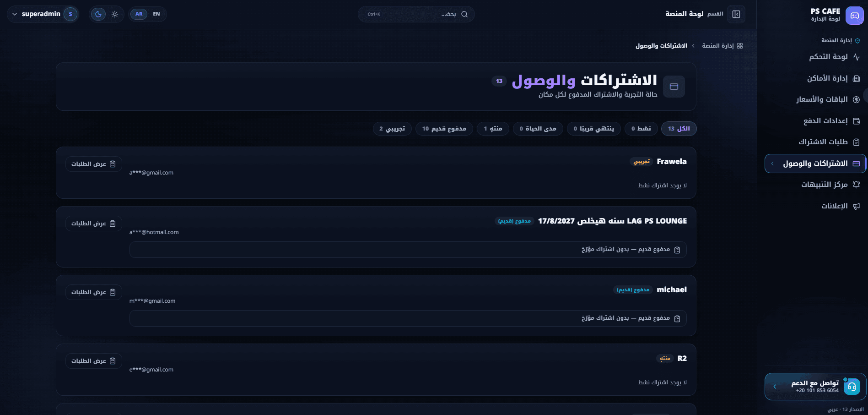Select the ينتهي قريبًا filter tab
Image resolution: width=868 pixels, height=415 pixels.
(594, 129)
